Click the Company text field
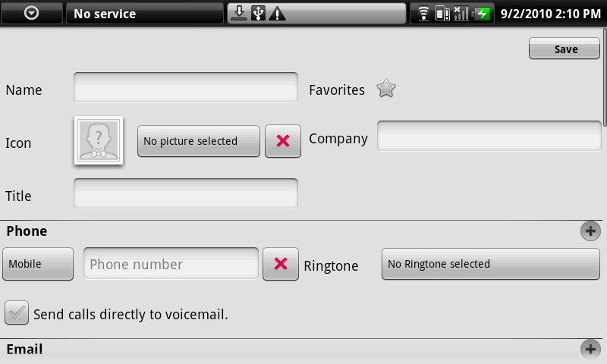Image resolution: width=607 pixels, height=364 pixels. tap(489, 136)
